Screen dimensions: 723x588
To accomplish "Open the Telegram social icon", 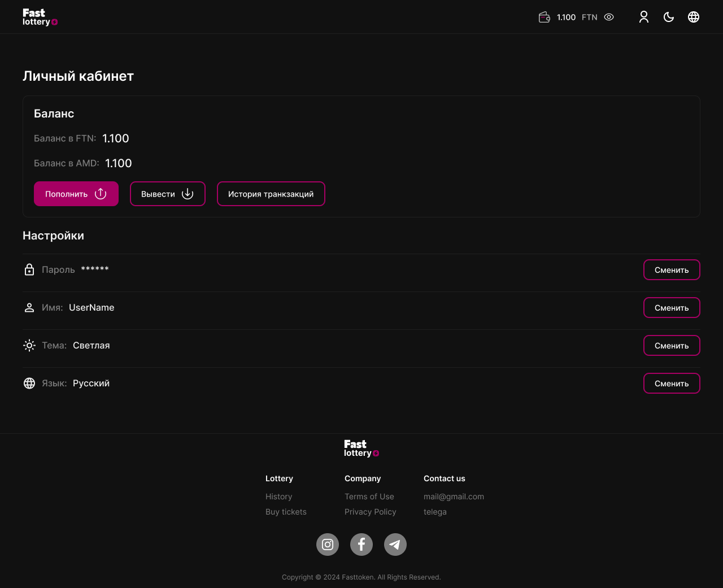I will pyautogui.click(x=395, y=545).
